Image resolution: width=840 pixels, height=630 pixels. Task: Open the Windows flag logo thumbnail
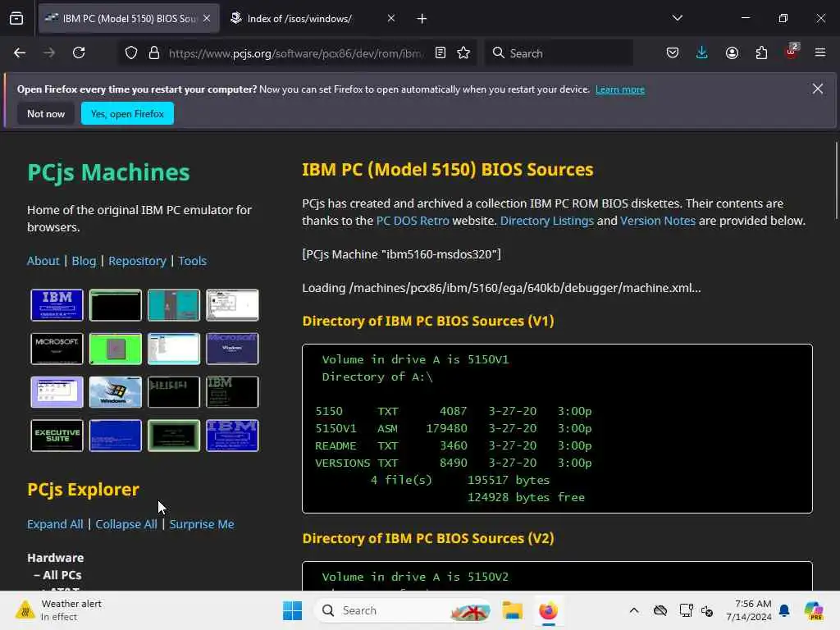point(115,392)
